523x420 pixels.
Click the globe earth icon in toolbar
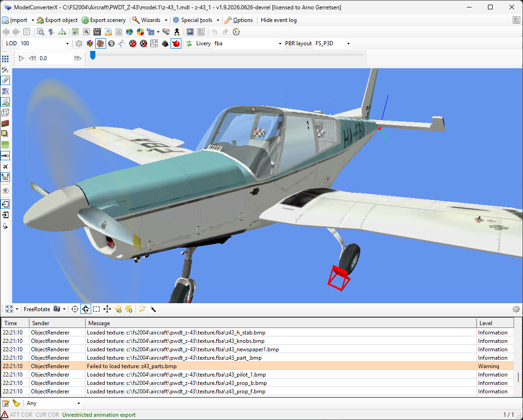pyautogui.click(x=129, y=32)
